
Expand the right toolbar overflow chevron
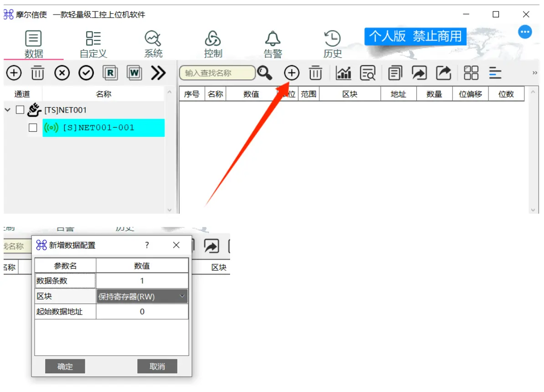[x=534, y=73]
